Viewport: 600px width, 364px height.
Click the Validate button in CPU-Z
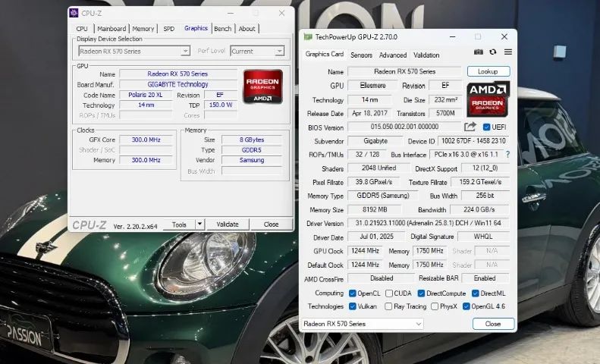point(228,224)
